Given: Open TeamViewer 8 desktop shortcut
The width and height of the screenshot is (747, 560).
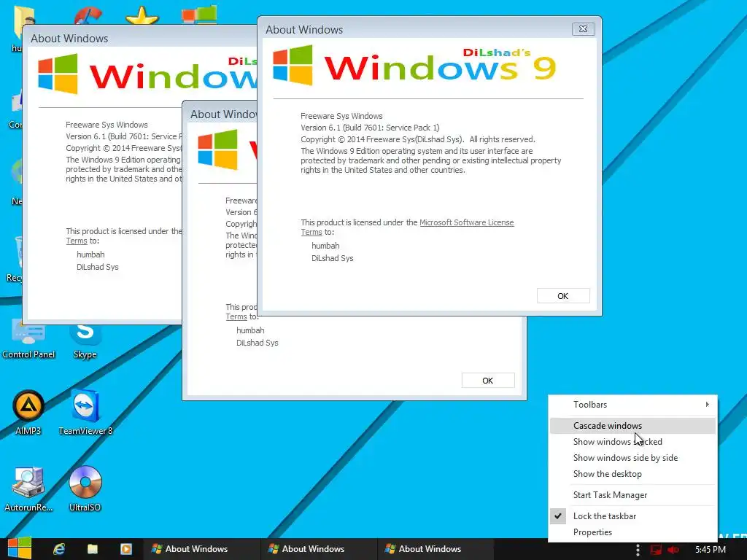Looking at the screenshot, I should (85, 413).
